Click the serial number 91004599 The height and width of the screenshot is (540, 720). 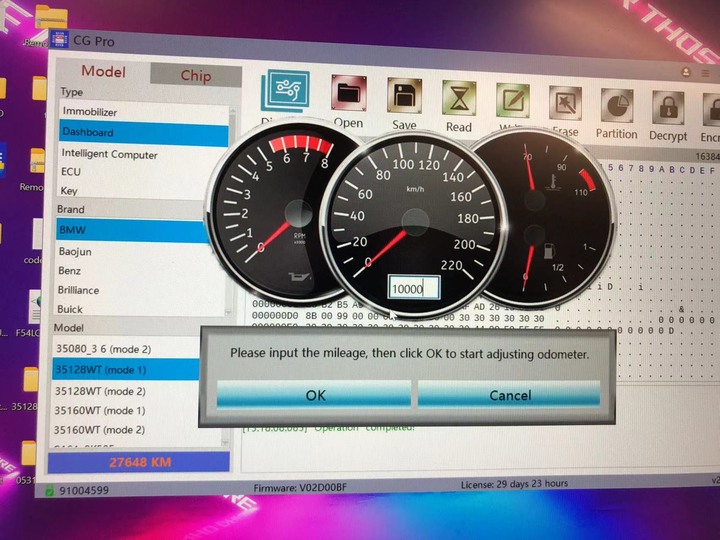(x=84, y=491)
